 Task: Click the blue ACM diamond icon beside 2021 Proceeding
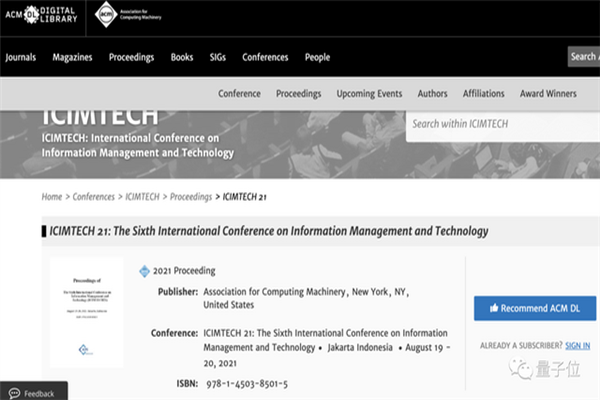tap(144, 271)
